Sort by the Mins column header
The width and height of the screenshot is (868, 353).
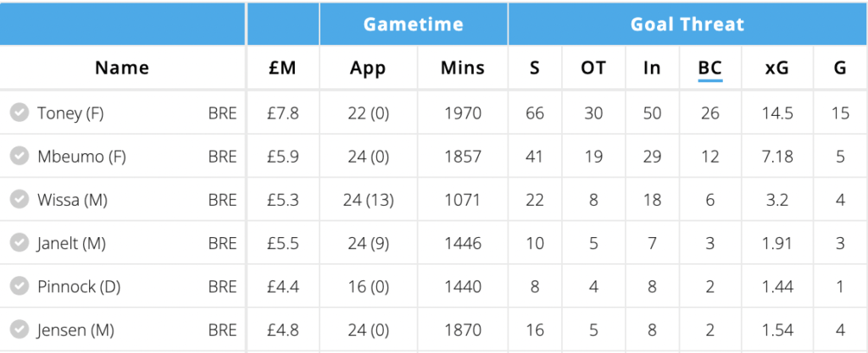point(462,68)
